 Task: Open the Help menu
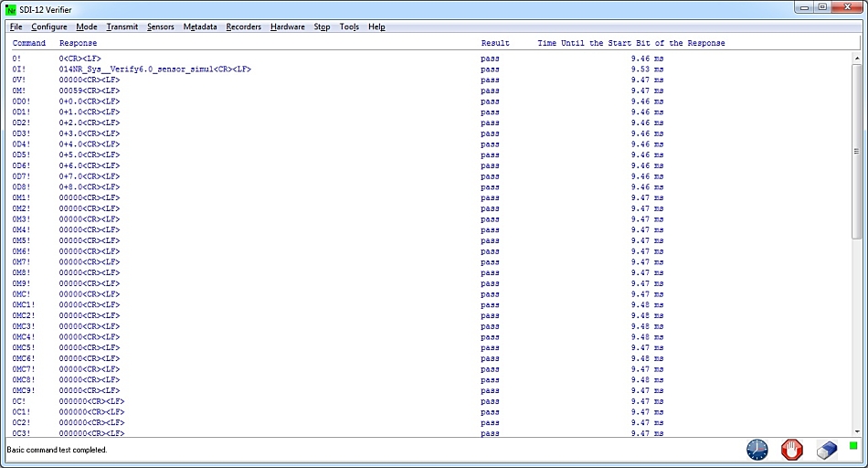pos(376,27)
